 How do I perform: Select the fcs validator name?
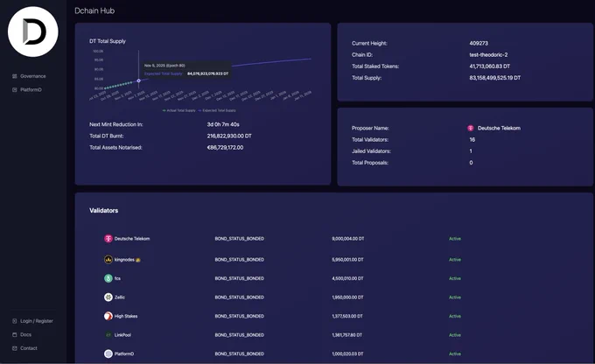tap(117, 278)
